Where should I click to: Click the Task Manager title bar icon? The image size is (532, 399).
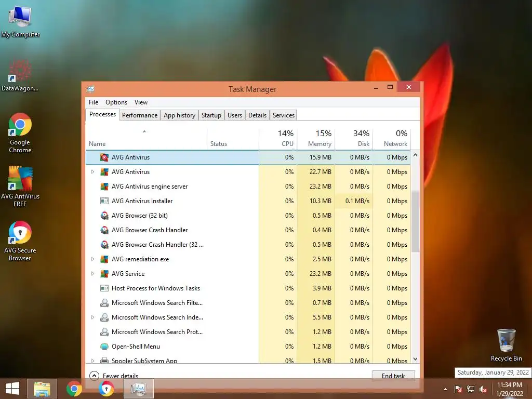click(x=90, y=89)
